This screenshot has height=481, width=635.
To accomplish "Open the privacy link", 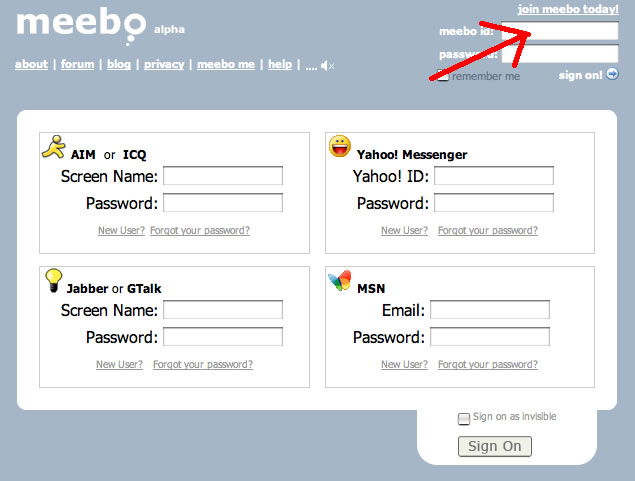I will pyautogui.click(x=164, y=64).
